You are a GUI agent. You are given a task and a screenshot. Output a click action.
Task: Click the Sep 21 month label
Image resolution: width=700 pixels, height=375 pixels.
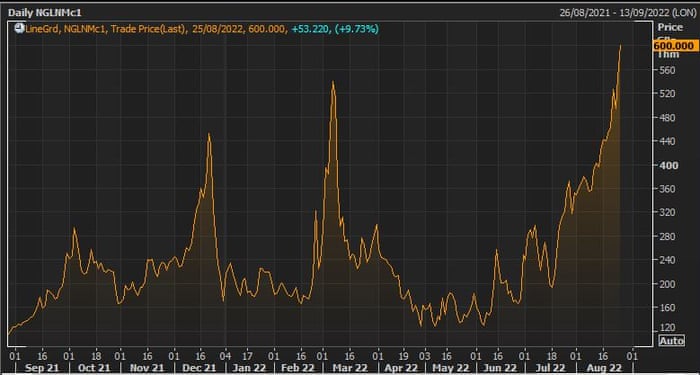click(42, 368)
